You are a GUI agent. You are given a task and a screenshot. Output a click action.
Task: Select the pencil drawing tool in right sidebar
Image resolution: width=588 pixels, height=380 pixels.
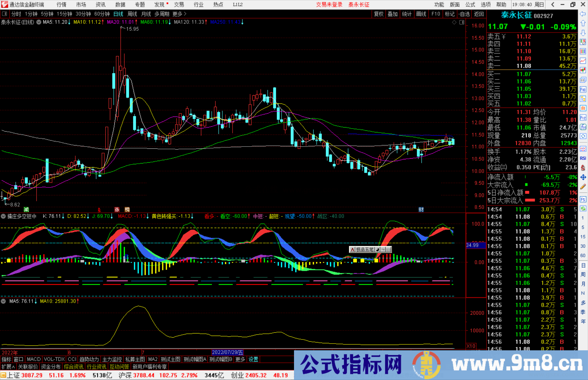tap(583, 186)
